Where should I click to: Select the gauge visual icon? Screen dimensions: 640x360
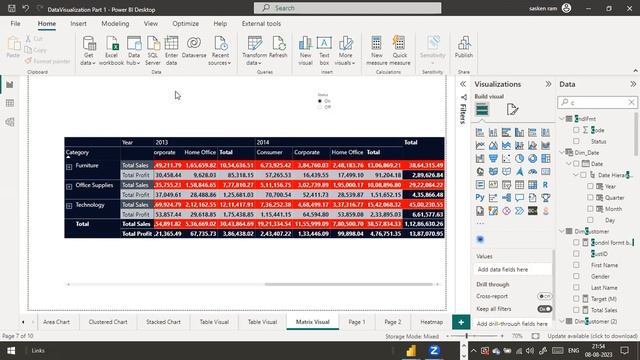[532, 171]
